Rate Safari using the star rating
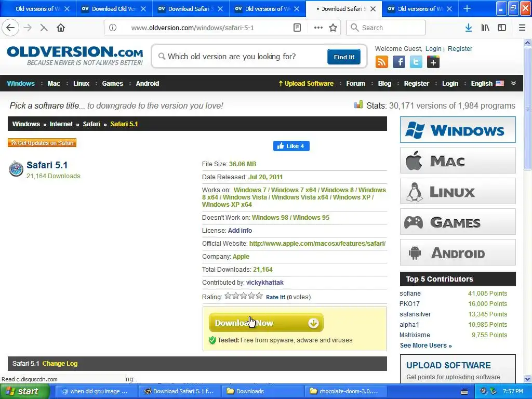The height and width of the screenshot is (399, 532). [244, 296]
